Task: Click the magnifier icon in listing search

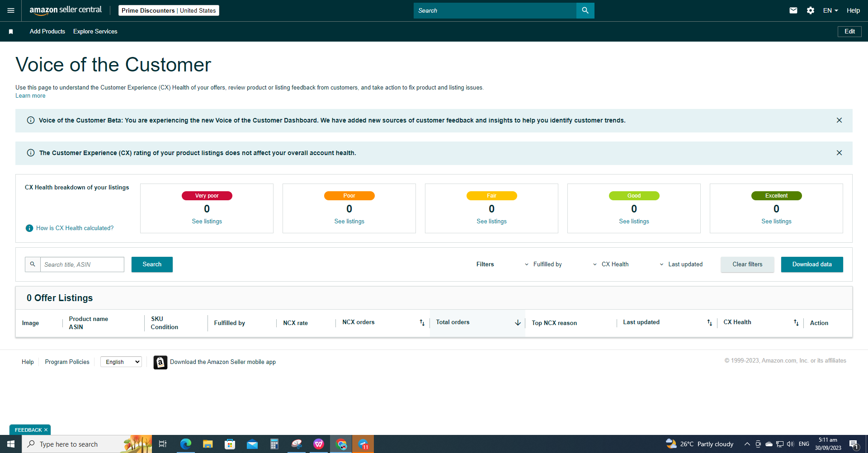Action: tap(33, 264)
